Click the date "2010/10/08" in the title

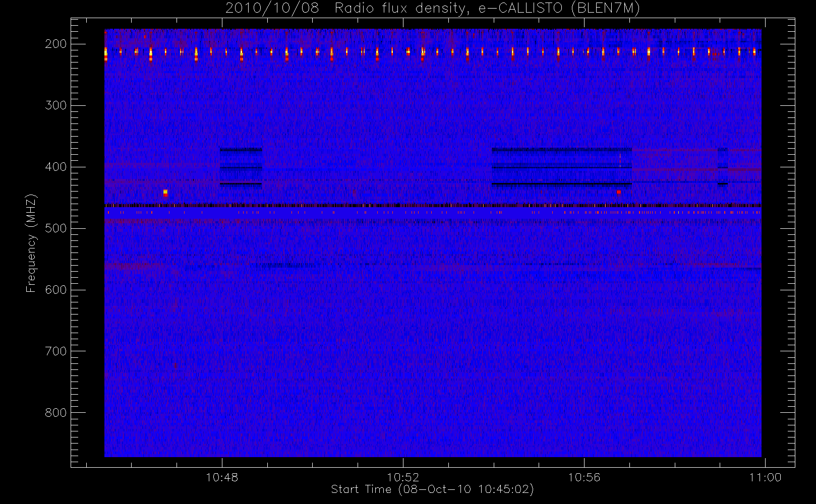coord(272,9)
